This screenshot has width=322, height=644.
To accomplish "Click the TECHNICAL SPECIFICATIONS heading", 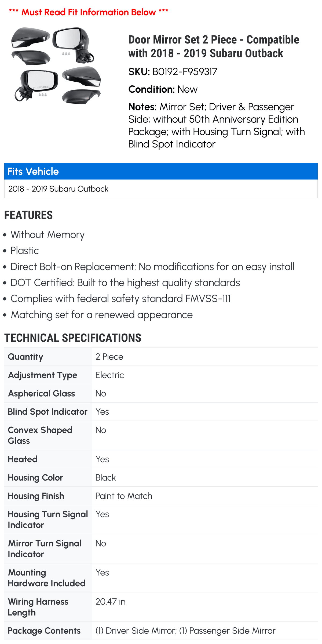I will click(x=73, y=338).
